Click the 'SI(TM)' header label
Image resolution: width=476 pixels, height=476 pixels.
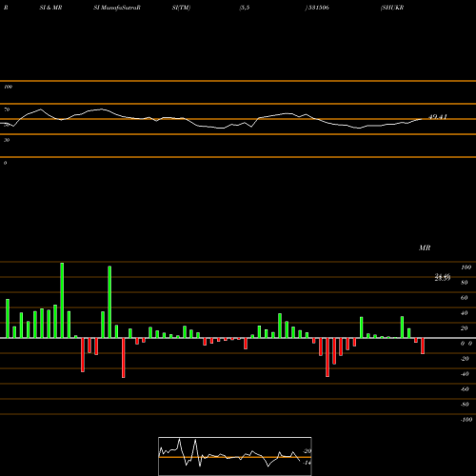tap(181, 8)
